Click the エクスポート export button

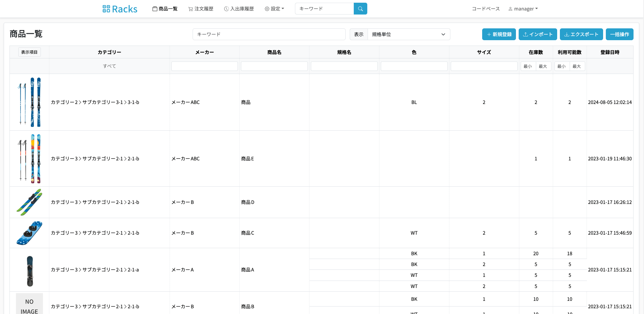[581, 34]
